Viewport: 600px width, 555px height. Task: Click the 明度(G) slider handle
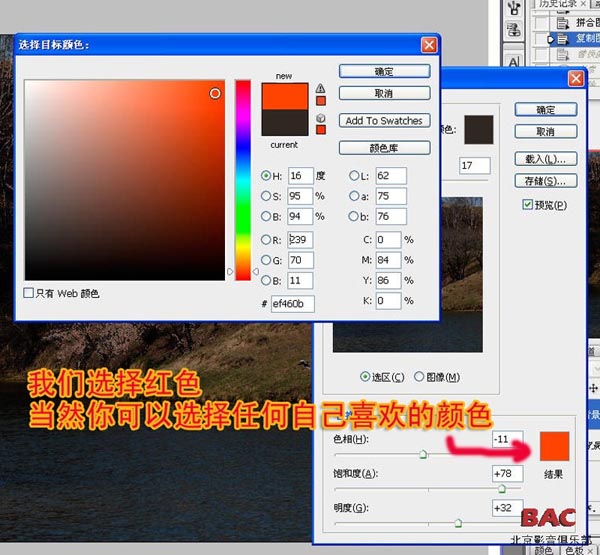point(458,523)
